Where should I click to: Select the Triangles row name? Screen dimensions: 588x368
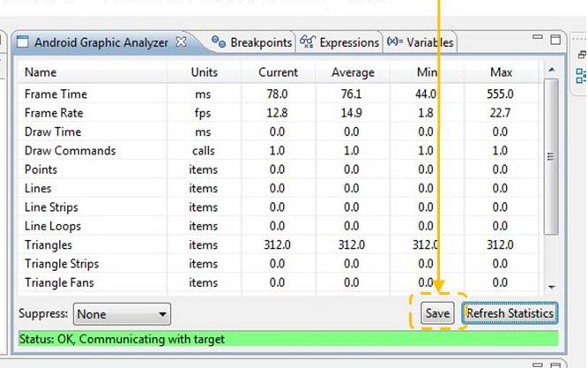click(48, 244)
